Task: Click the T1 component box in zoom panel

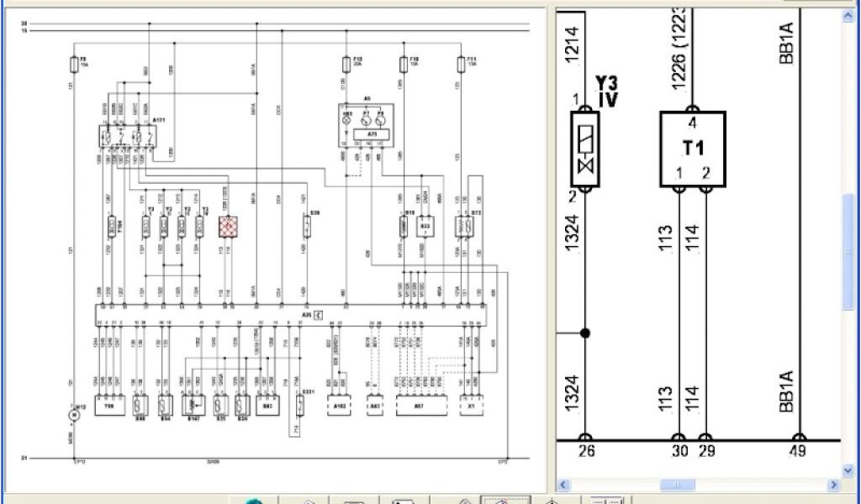Action: (x=692, y=149)
